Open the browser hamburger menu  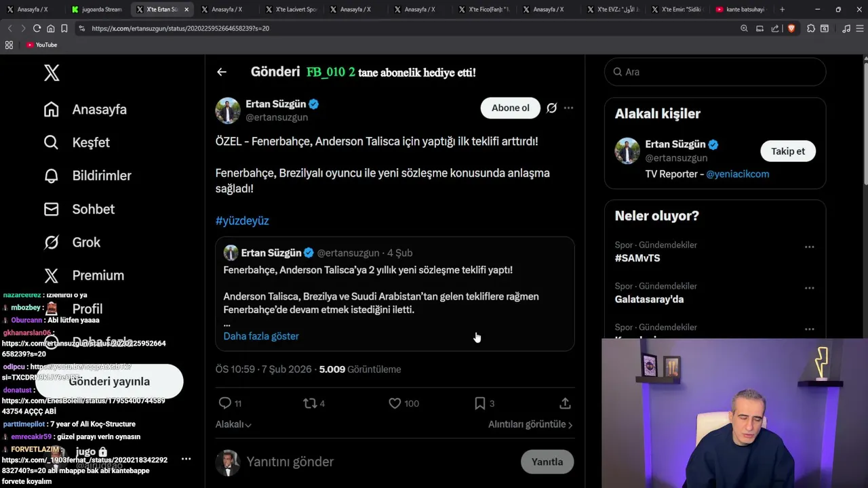coord(860,28)
